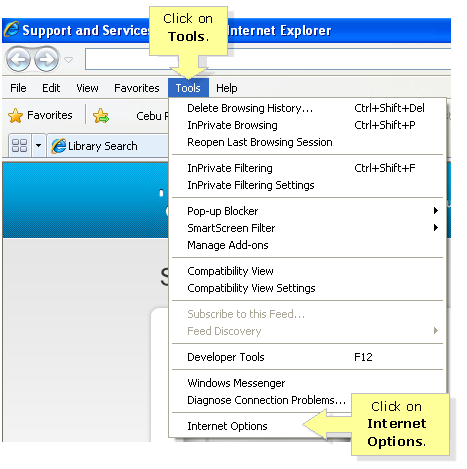Open the Help menu

click(x=227, y=88)
